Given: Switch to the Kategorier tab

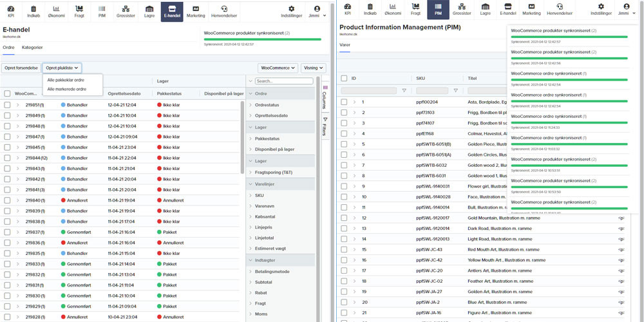Looking at the screenshot, I should pyautogui.click(x=32, y=48).
